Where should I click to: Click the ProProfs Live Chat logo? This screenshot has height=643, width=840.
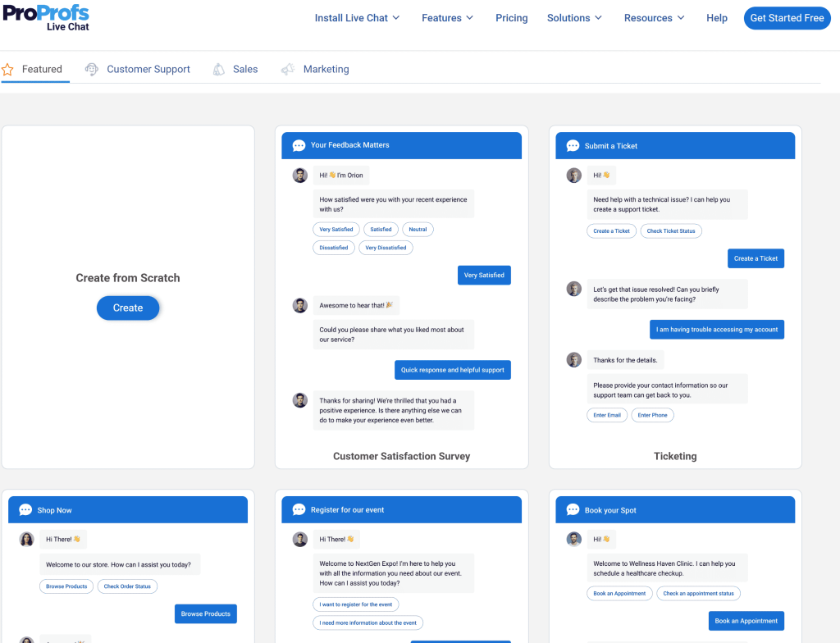[47, 17]
